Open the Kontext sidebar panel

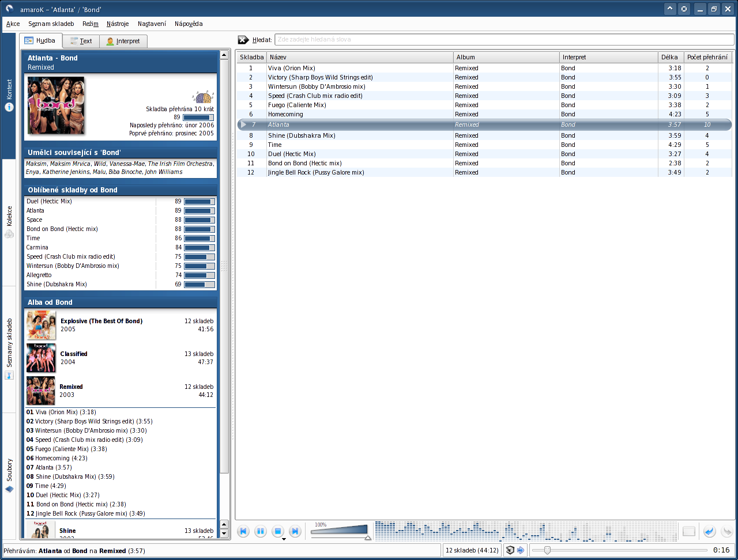[9, 96]
